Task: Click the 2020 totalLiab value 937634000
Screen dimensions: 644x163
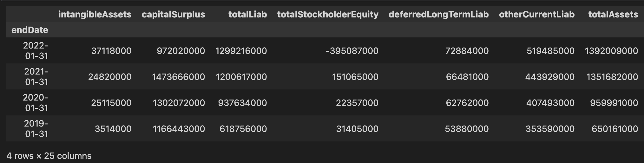Action: pyautogui.click(x=242, y=103)
